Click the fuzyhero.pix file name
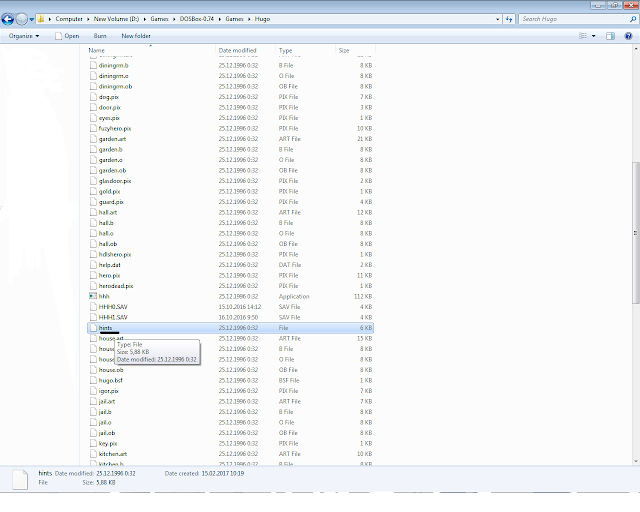 click(x=115, y=128)
